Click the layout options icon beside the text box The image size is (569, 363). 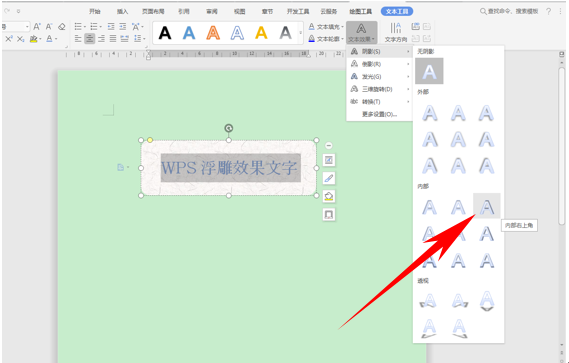pyautogui.click(x=329, y=160)
